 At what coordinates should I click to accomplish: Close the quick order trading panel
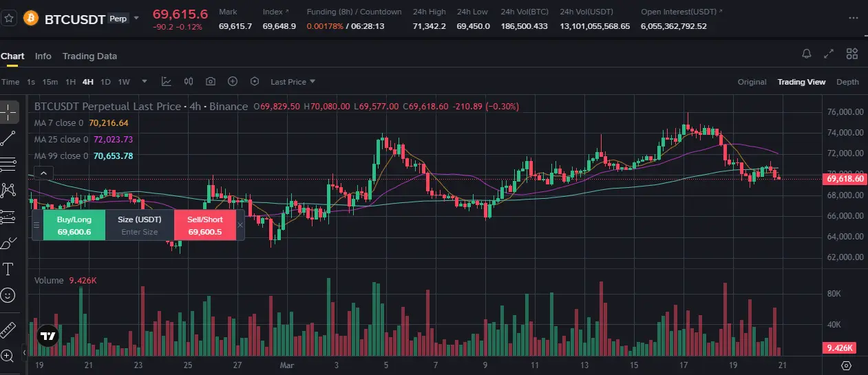240,225
